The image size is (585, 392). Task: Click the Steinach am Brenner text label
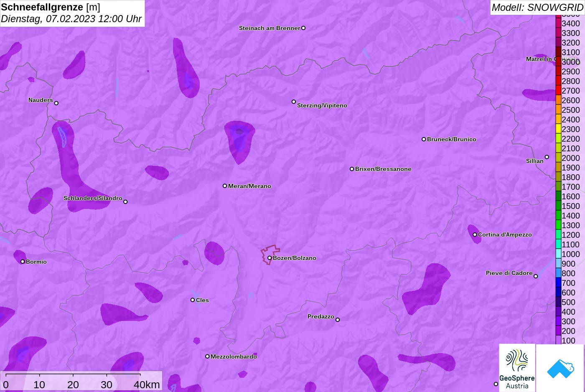[270, 28]
